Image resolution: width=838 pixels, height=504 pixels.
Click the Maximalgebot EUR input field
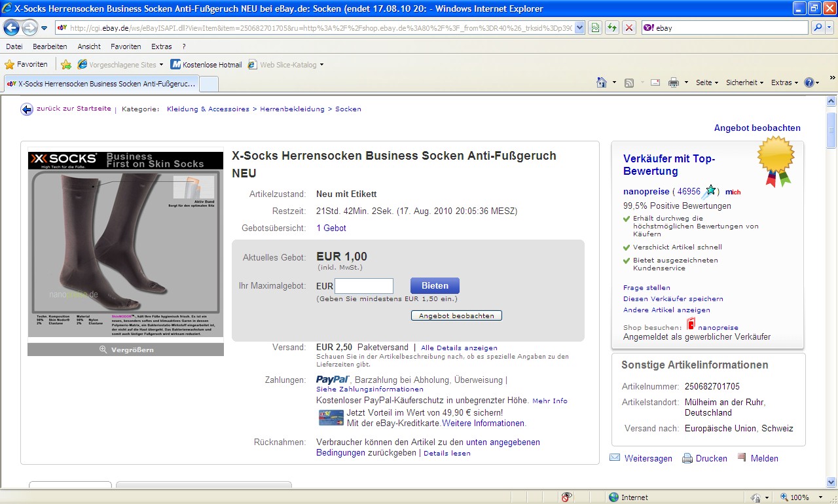(x=364, y=286)
